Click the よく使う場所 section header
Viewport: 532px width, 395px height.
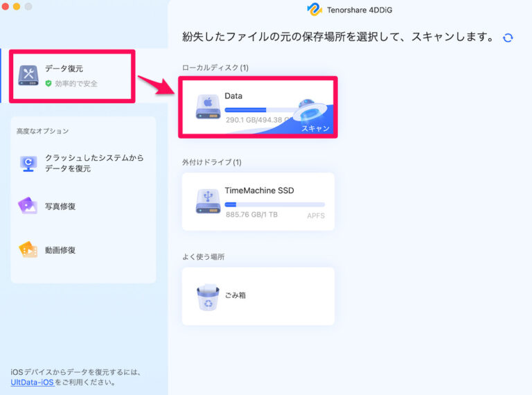[x=203, y=257]
